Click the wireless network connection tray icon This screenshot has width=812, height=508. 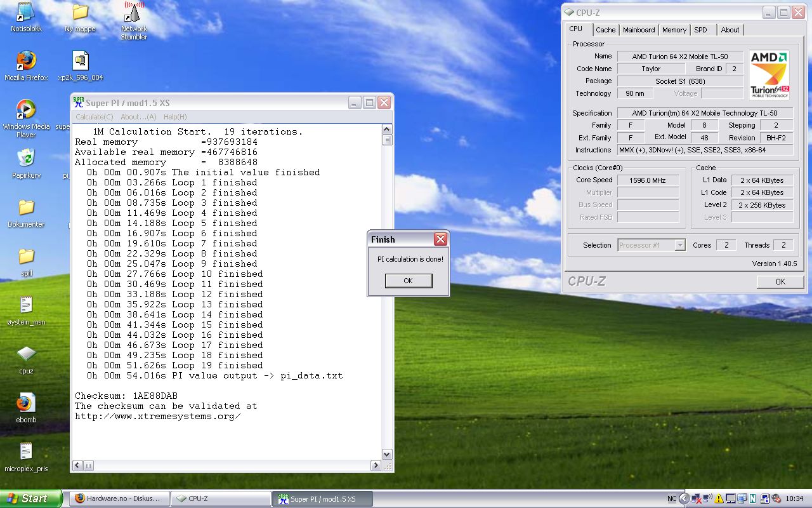click(x=708, y=498)
